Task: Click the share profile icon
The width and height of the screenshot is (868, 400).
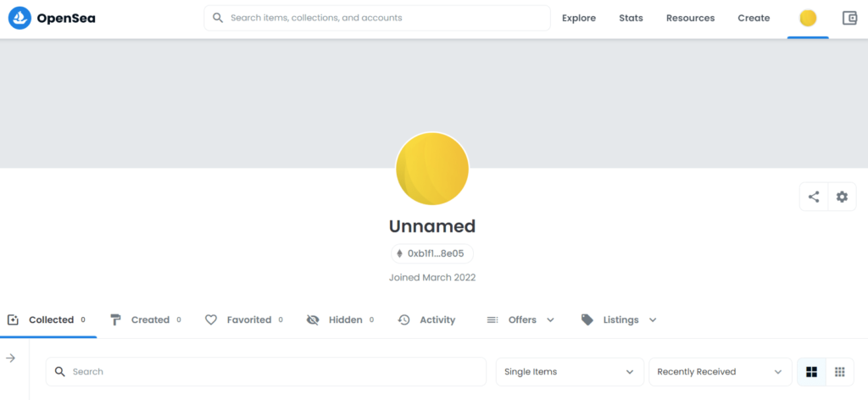Action: [814, 197]
